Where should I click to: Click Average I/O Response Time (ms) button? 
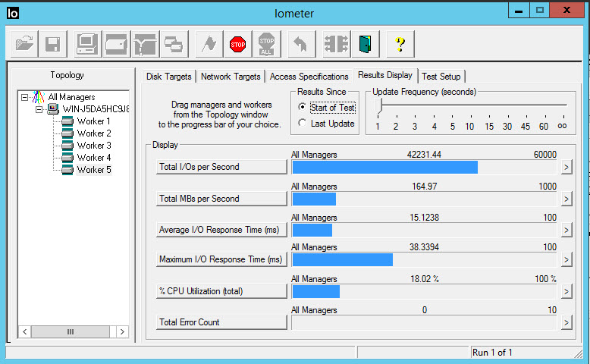221,230
